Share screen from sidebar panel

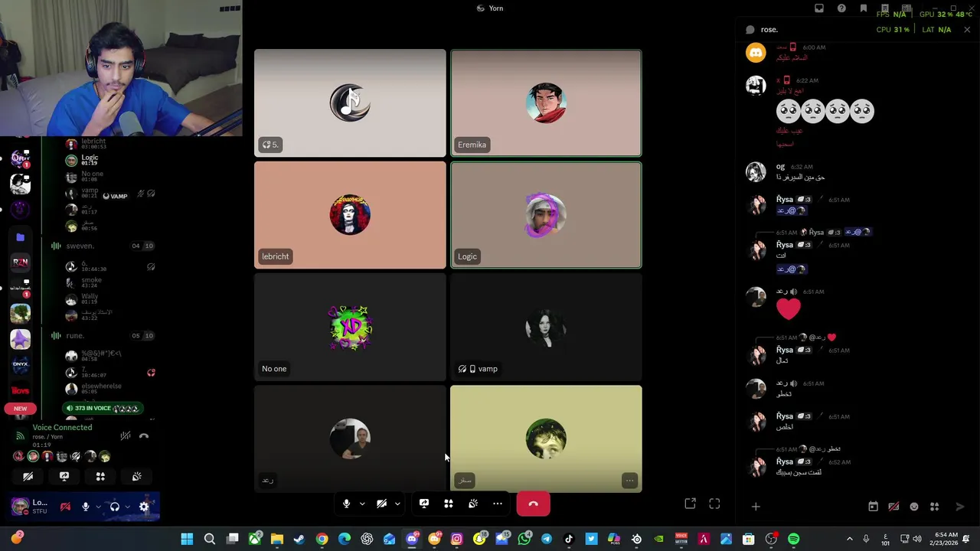[x=64, y=476]
